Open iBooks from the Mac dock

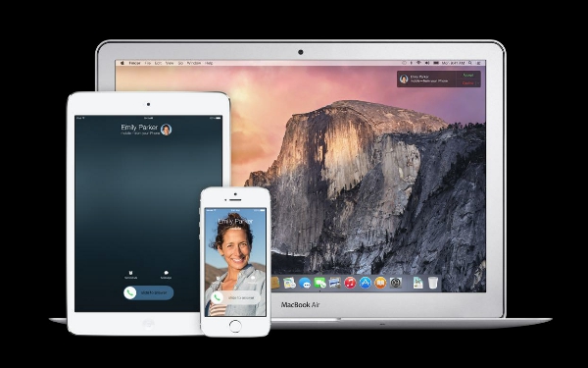pyautogui.click(x=380, y=283)
